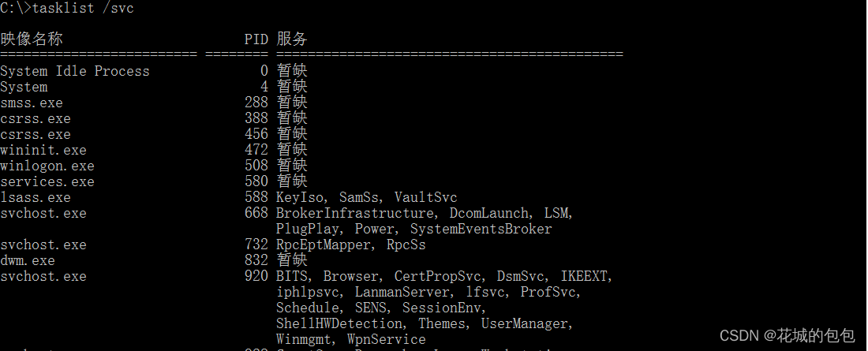Click the LanmanServer service name
Viewport: 868px width, 351px height.
point(402,292)
